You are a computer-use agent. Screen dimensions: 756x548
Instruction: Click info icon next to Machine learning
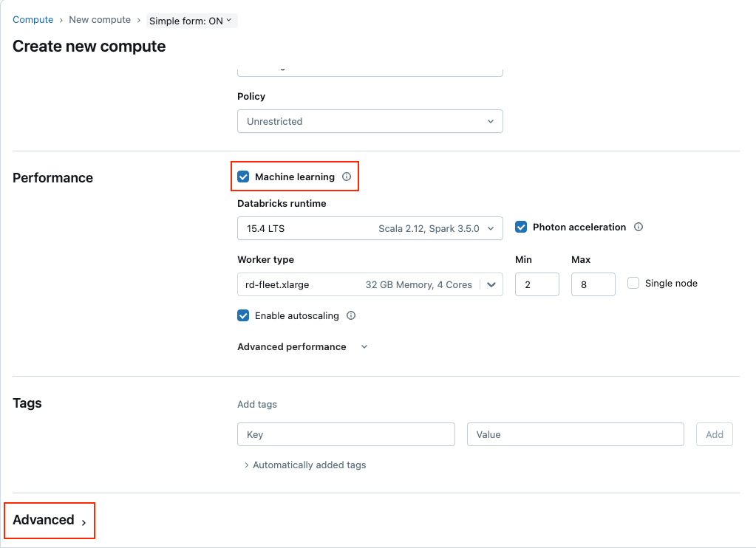click(x=347, y=177)
